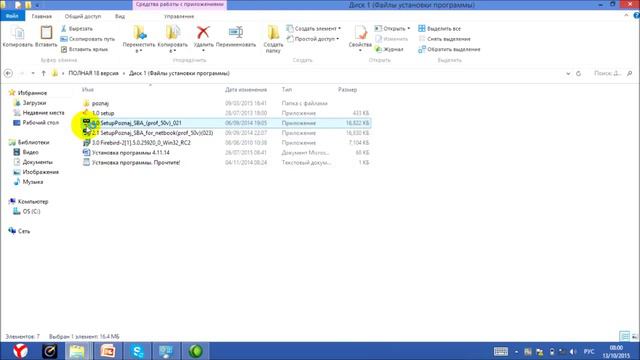Image resolution: width=640 pixels, height=360 pixels.
Task: Open Загрузки in navigation pane
Action: pyautogui.click(x=34, y=103)
